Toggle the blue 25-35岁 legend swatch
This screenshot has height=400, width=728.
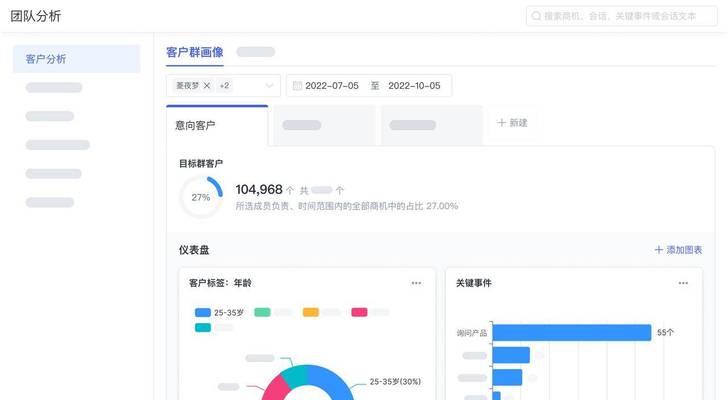203,312
